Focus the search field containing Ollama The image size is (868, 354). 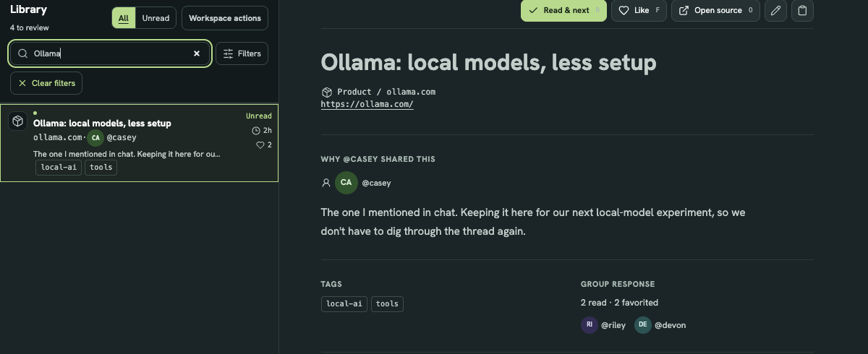[x=110, y=53]
